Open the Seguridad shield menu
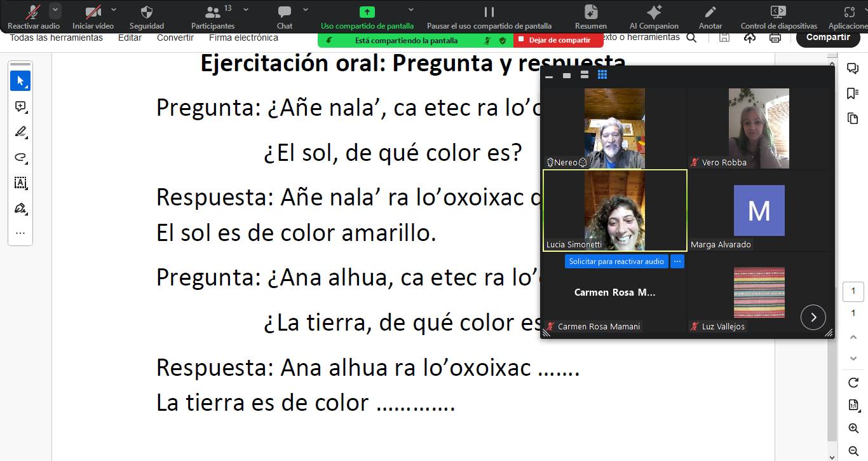Screen dimensions: 868x461 (x=146, y=12)
